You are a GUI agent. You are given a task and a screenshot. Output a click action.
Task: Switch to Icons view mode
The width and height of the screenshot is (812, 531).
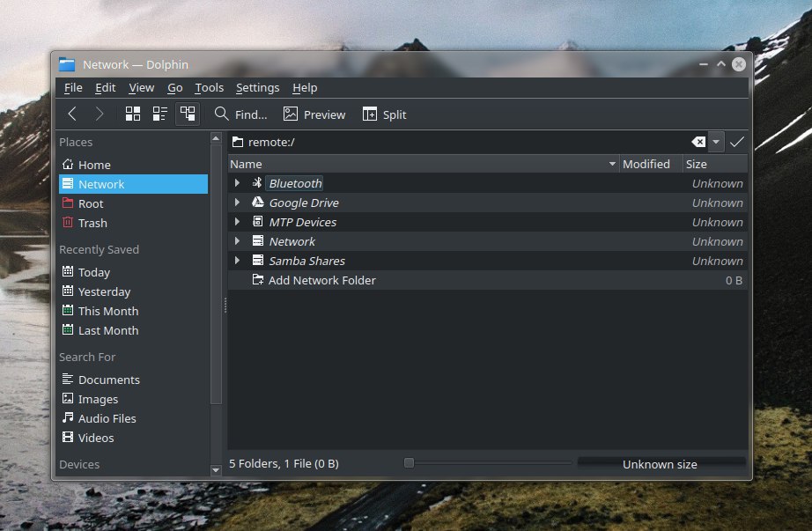pos(133,114)
